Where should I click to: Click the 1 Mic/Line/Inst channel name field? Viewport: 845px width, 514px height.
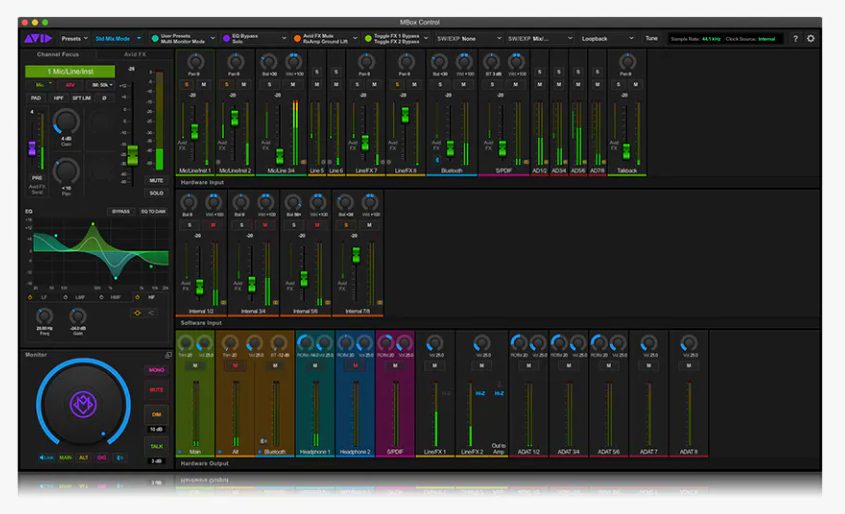coord(70,71)
